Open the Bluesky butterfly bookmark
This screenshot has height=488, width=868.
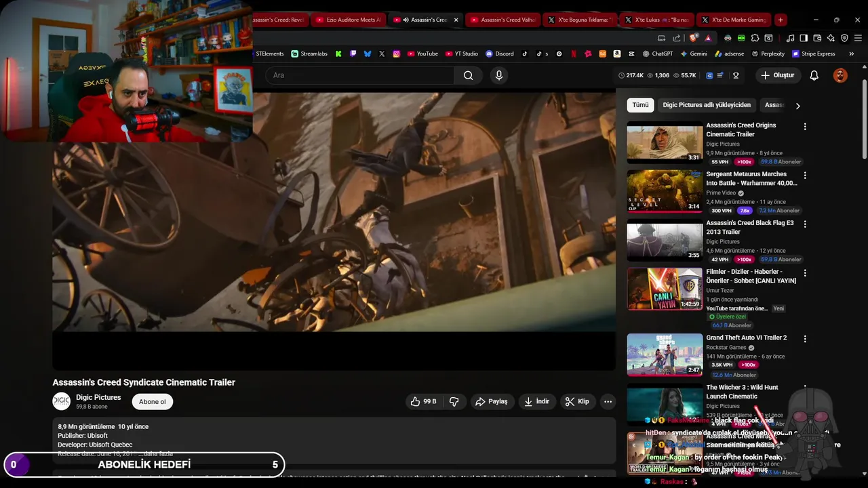[x=368, y=54]
